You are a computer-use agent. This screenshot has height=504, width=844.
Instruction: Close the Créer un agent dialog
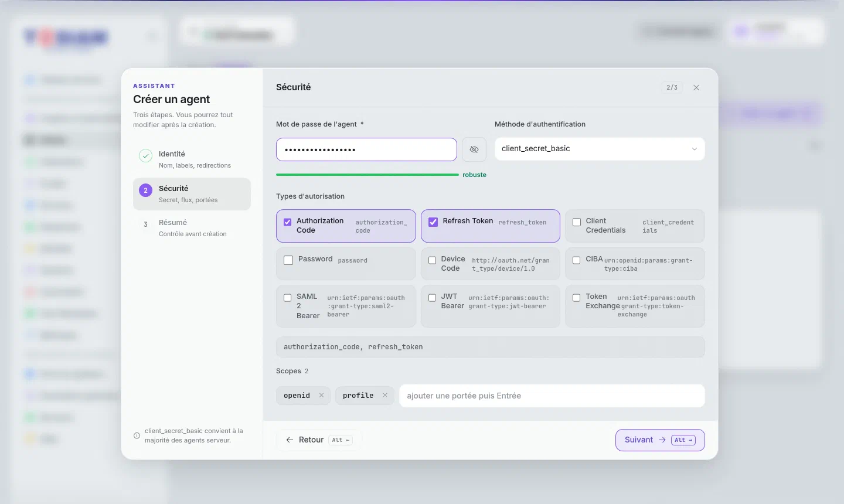pyautogui.click(x=696, y=87)
